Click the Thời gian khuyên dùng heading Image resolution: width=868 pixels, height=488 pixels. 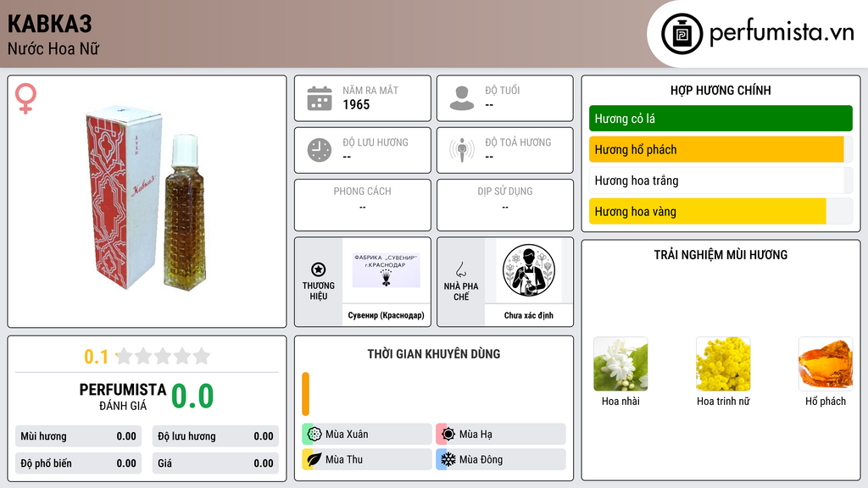434,354
